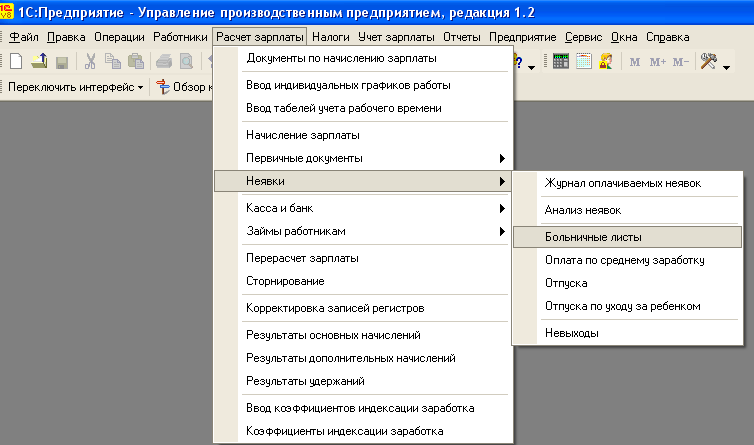Image resolution: width=754 pixels, height=445 pixels.
Task: Click the Print toolbar icon
Action: (x=164, y=62)
